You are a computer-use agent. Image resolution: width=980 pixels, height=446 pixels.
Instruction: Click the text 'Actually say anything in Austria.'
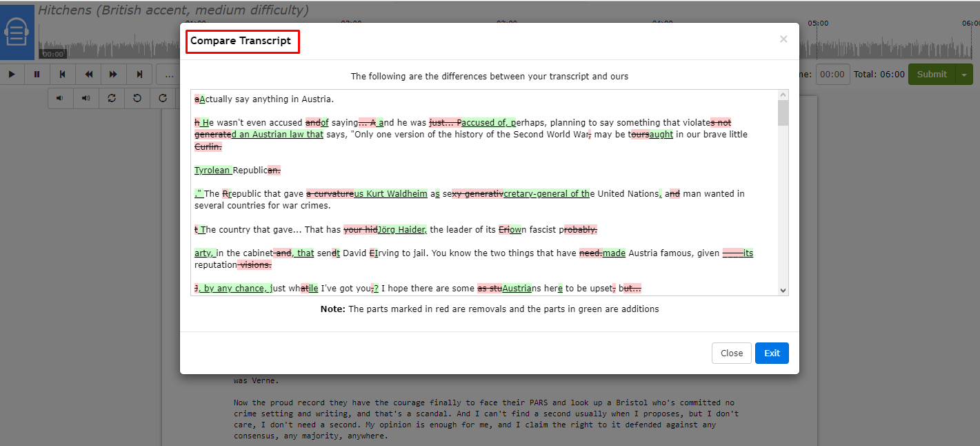(264, 99)
